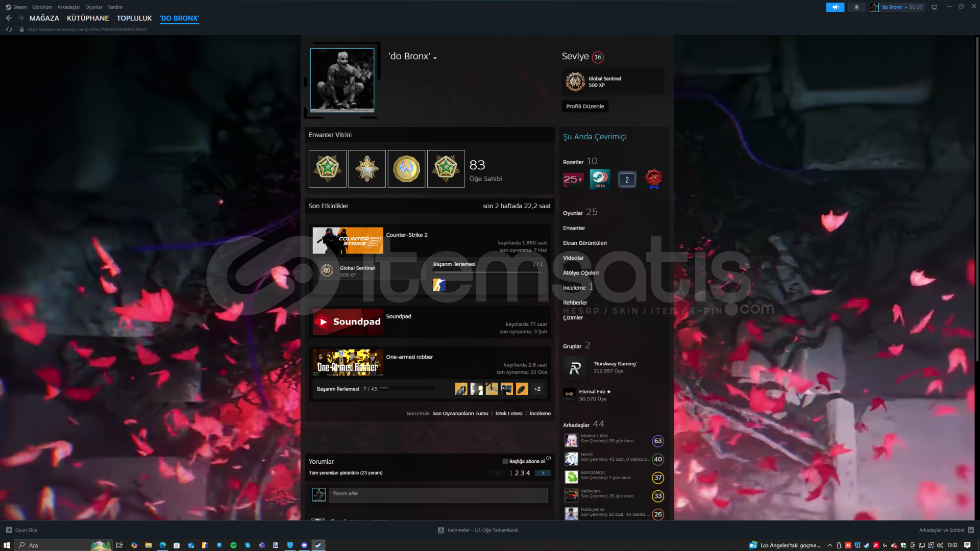Open the user profile picture
Screen dimensions: 980x551
tap(342, 80)
